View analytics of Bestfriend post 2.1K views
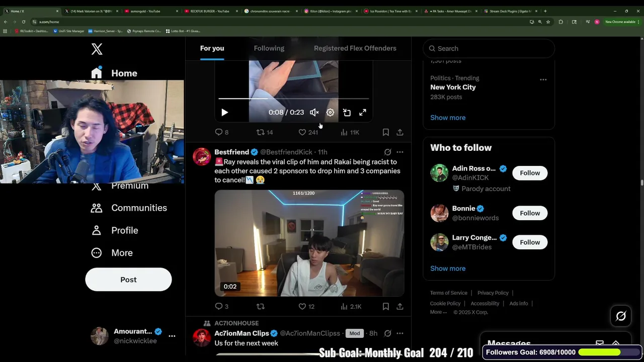The height and width of the screenshot is (362, 644). coord(351,306)
